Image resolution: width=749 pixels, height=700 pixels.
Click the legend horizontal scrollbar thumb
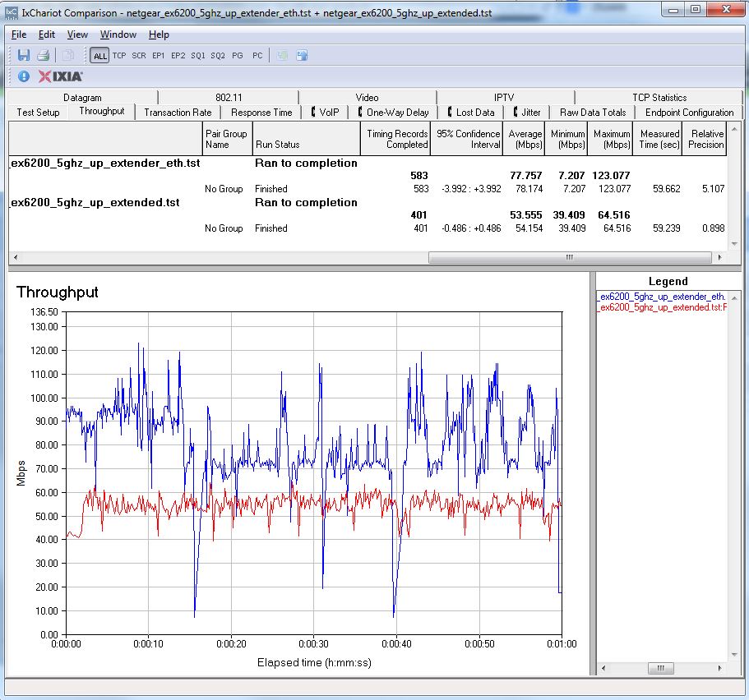tap(661, 668)
